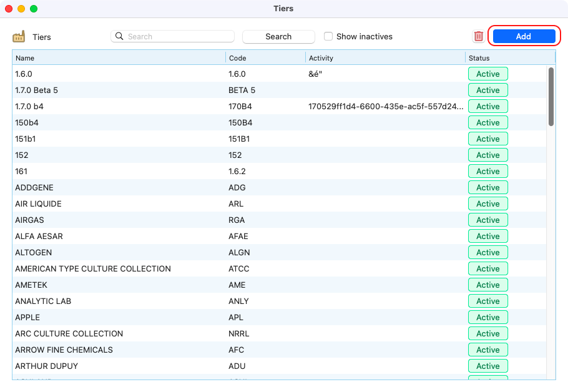This screenshot has height=392, width=568.
Task: Click Active status badge for AIRGAS
Action: coord(488,220)
